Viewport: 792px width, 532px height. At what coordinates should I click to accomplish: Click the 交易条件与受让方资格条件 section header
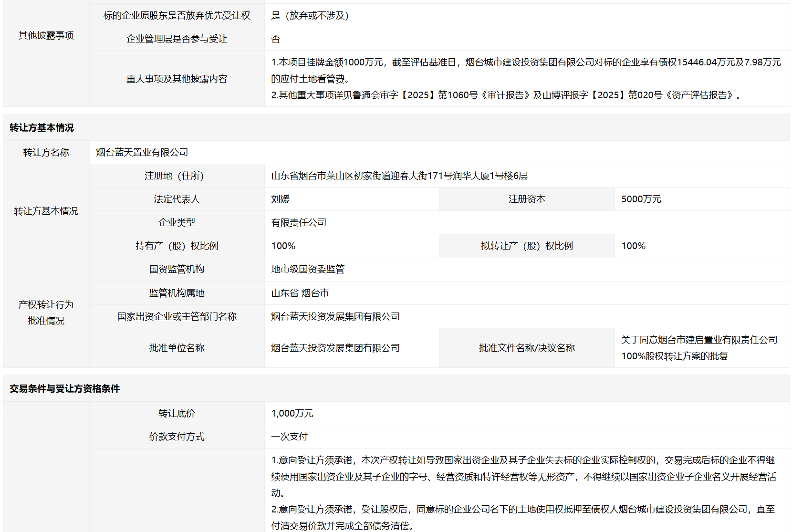[x=64, y=389]
